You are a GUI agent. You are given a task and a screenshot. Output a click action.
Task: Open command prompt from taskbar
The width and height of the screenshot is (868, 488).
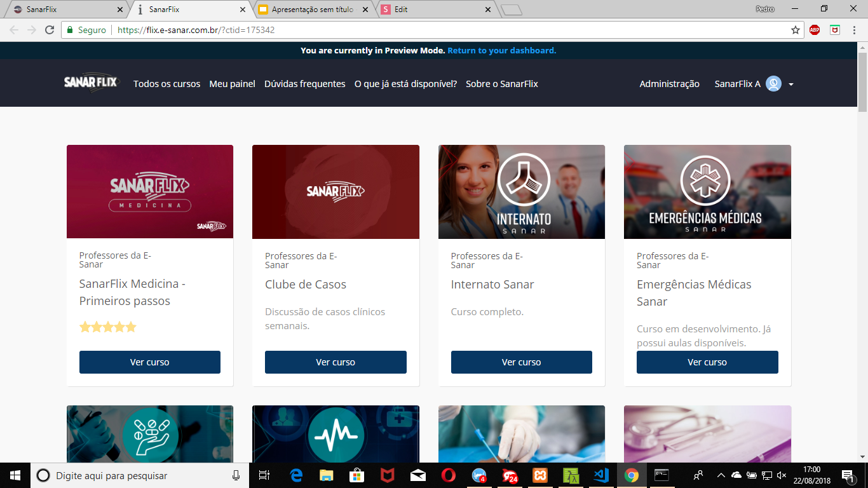(662, 475)
